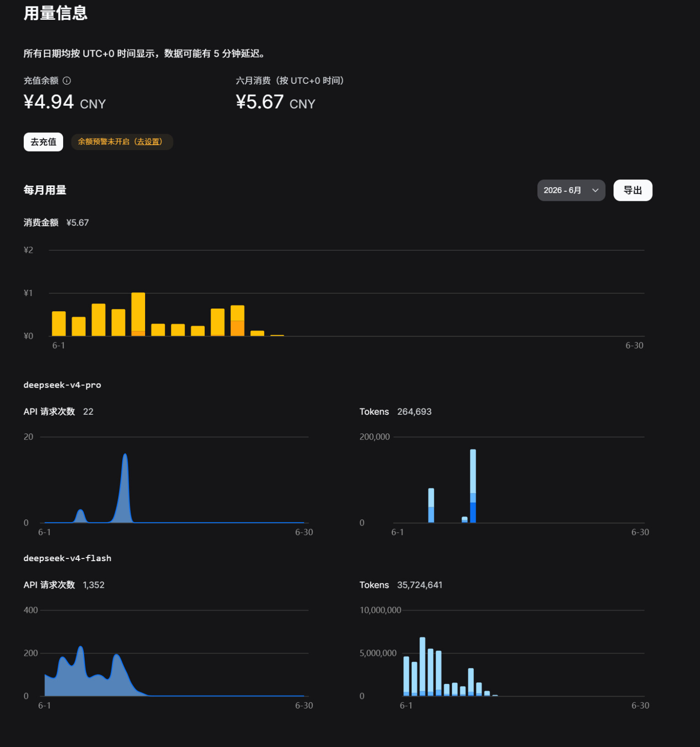Screen dimensions: 700x747
Task: Select tallest bar in v4-pro Tokens chart
Action: [473, 486]
